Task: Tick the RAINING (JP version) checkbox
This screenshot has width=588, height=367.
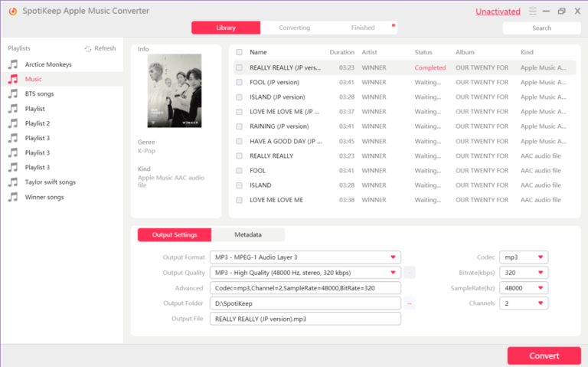Action: coord(239,126)
